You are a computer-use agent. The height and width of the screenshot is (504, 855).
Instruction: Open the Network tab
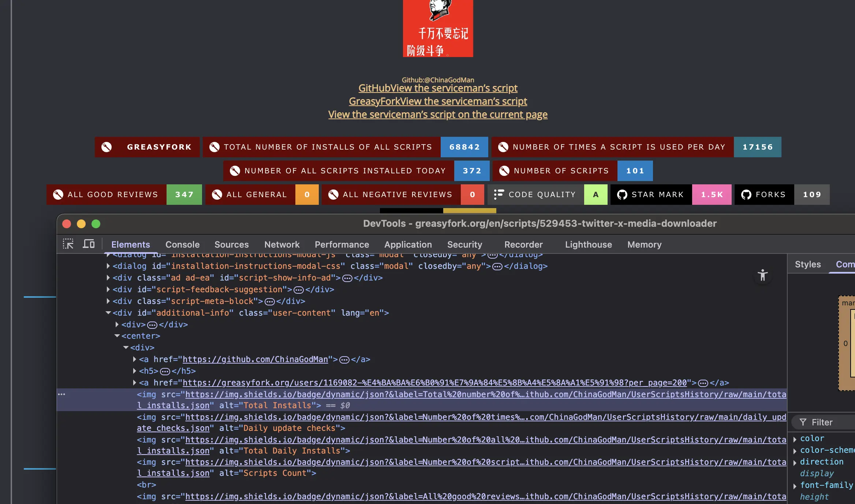click(x=282, y=244)
